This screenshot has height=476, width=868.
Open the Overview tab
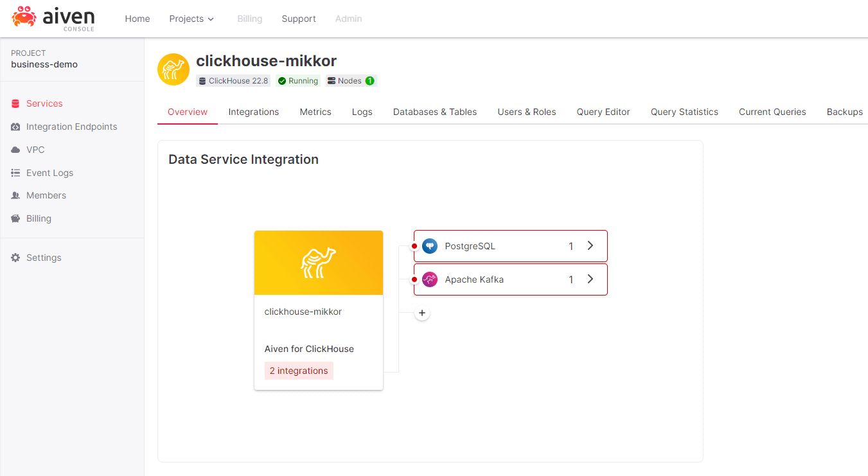point(188,112)
